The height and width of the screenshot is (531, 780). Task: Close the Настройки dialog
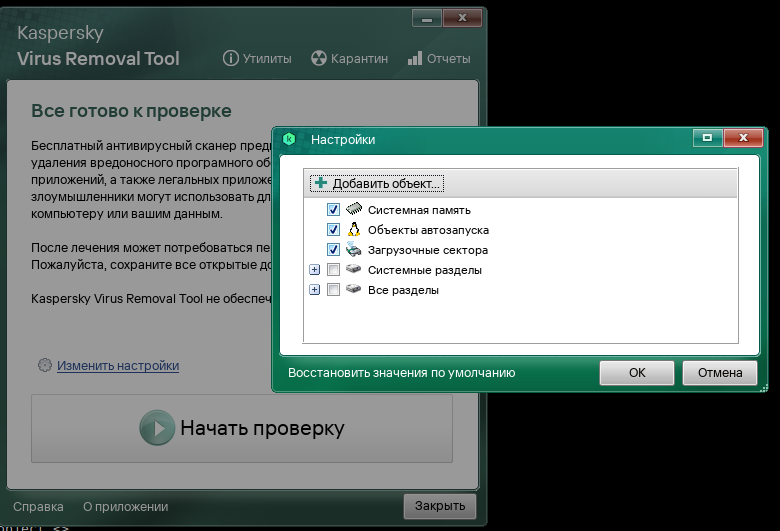pyautogui.click(x=743, y=138)
